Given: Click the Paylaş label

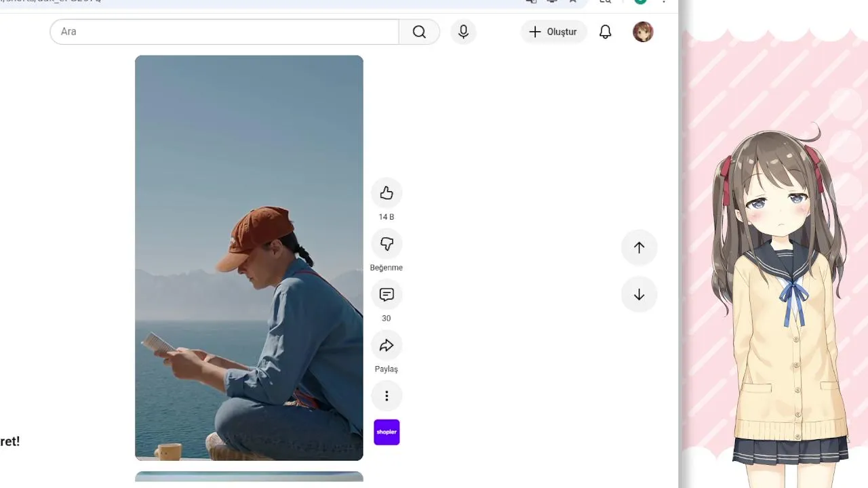Looking at the screenshot, I should point(387,369).
